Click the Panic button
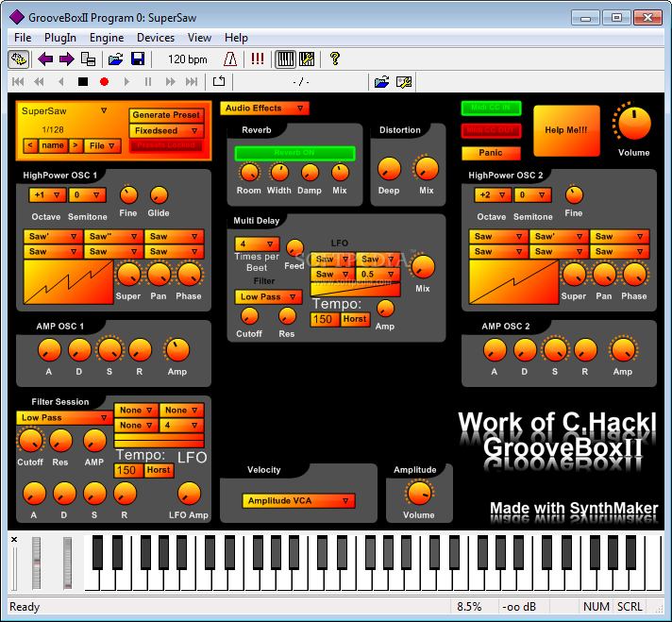Screen dimensions: 672x622 click(x=491, y=153)
